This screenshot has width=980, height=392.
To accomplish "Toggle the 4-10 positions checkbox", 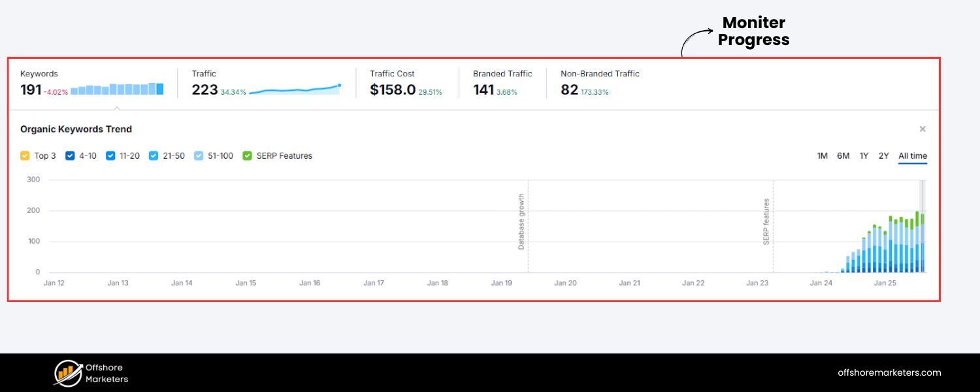I will (x=70, y=156).
